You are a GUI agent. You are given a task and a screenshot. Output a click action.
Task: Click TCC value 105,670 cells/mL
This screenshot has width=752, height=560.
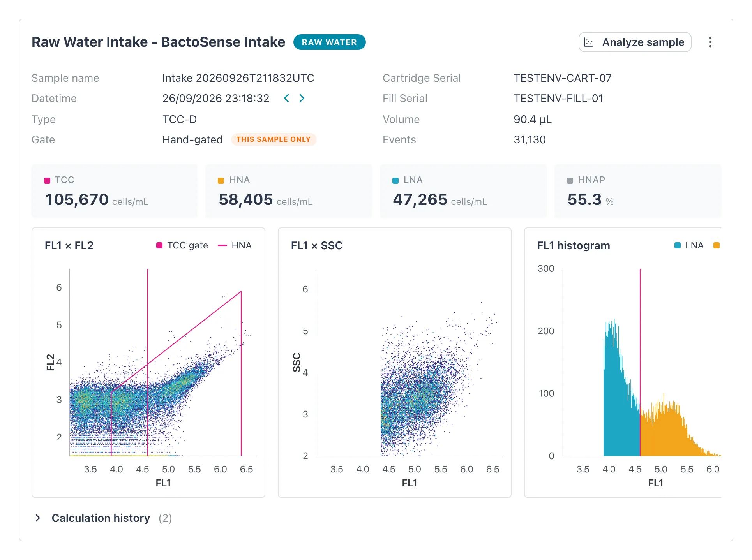tap(96, 200)
